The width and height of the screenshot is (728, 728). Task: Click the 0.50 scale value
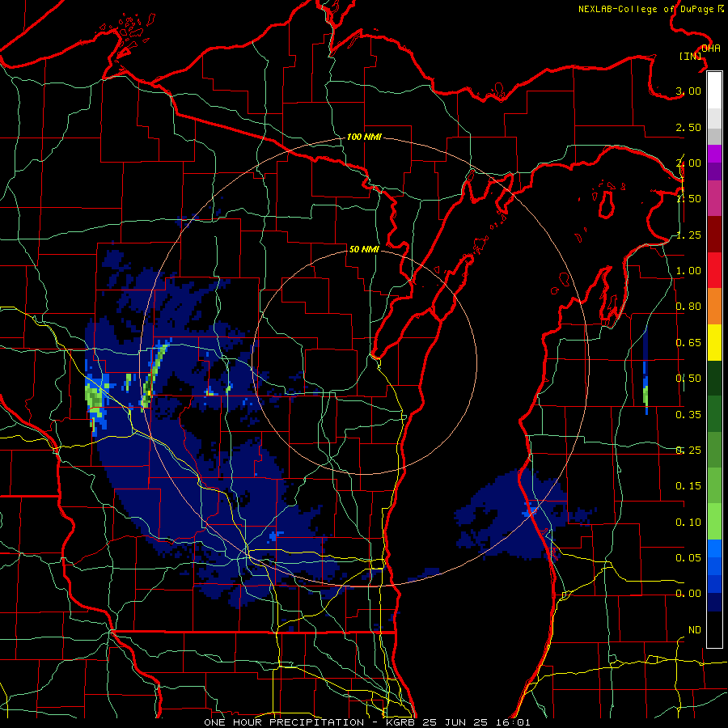pos(688,379)
